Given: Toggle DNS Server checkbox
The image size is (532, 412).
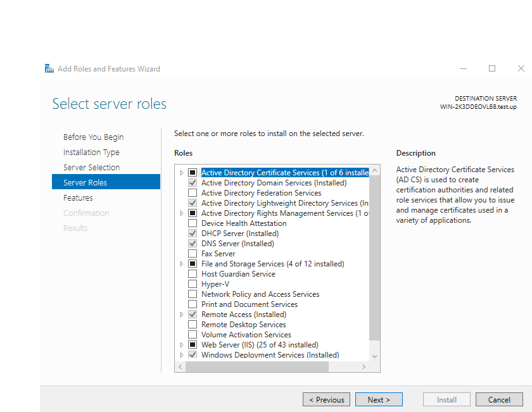Looking at the screenshot, I should tap(193, 244).
